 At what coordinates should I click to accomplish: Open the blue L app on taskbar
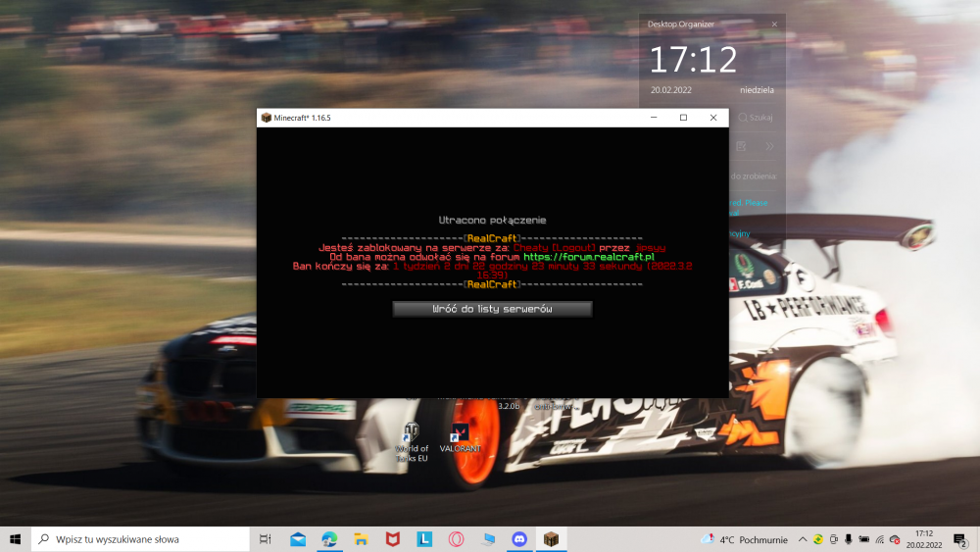coord(424,539)
